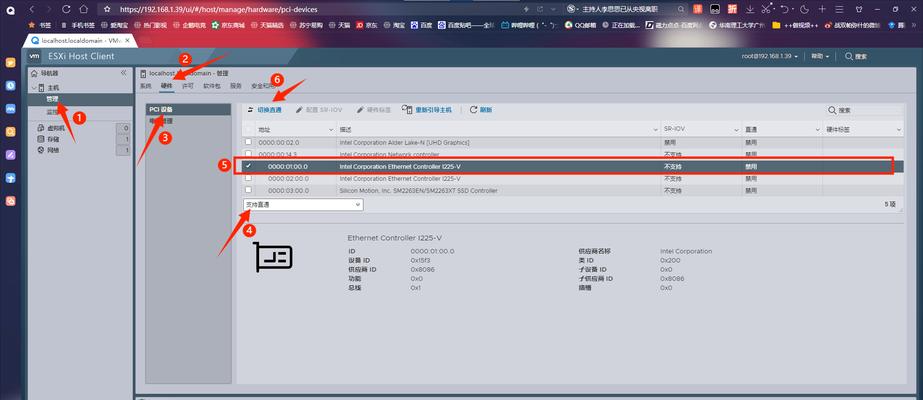Collapse the 主机 host tree node
923x400 pixels.
coord(34,88)
